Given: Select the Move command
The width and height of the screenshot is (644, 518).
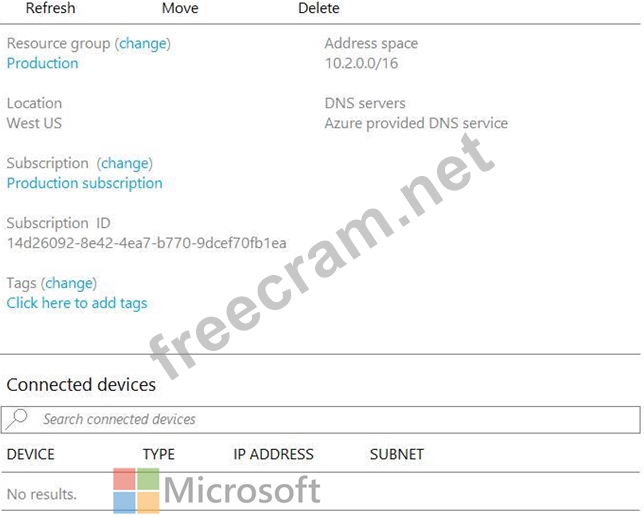Looking at the screenshot, I should [x=180, y=8].
